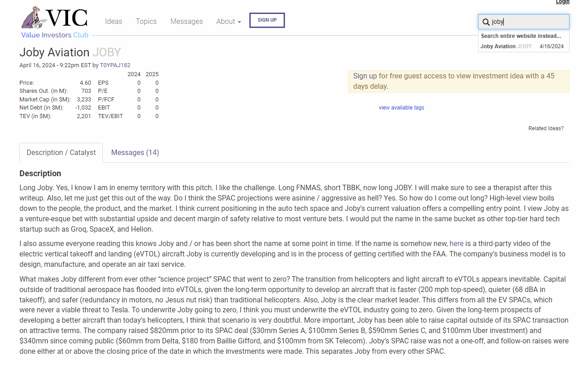The width and height of the screenshot is (588, 365).
Task: Click the Price value 4.60
Action: click(x=85, y=83)
